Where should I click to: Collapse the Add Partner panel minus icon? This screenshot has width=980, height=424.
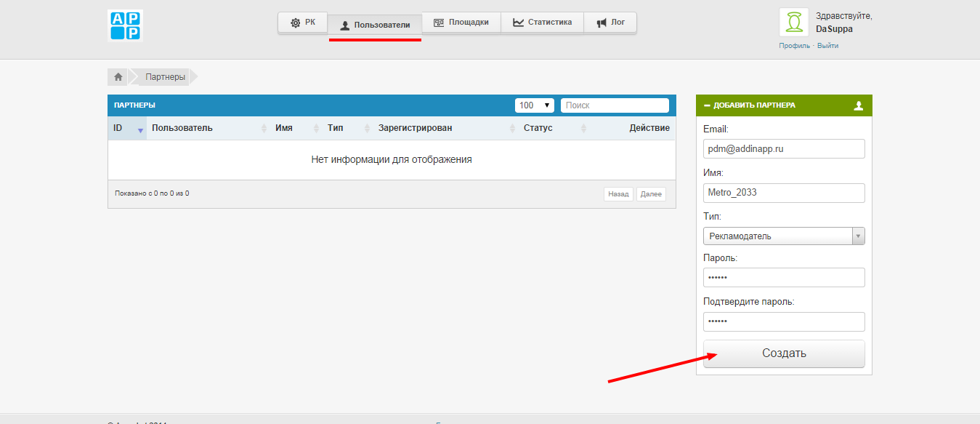(707, 105)
